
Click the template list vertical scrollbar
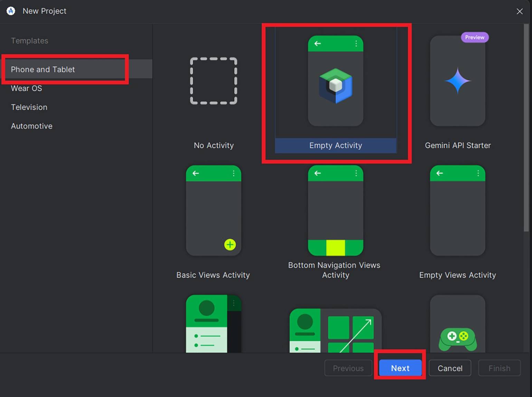(x=526, y=128)
